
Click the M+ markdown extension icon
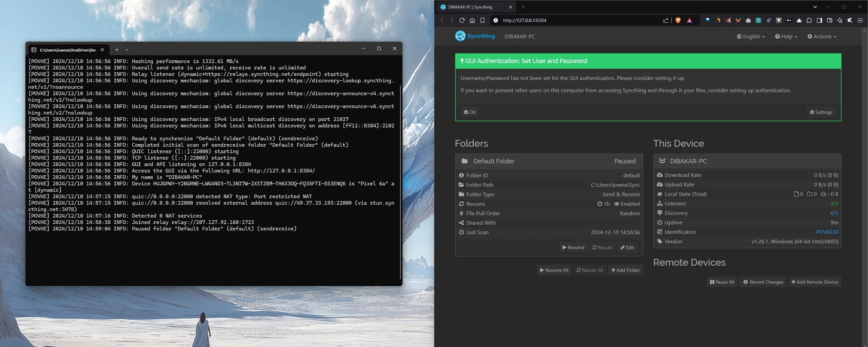pos(789,20)
